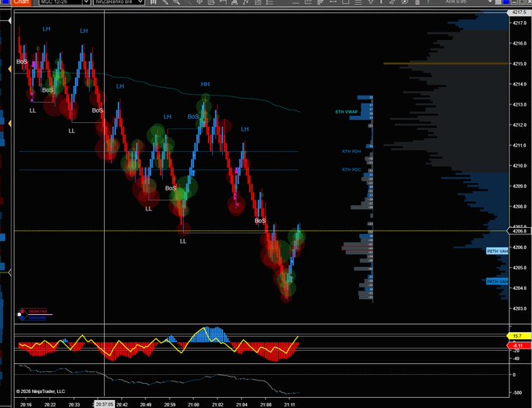Click the 21:04 time axis label
The height and width of the screenshot is (408, 532).
click(242, 405)
